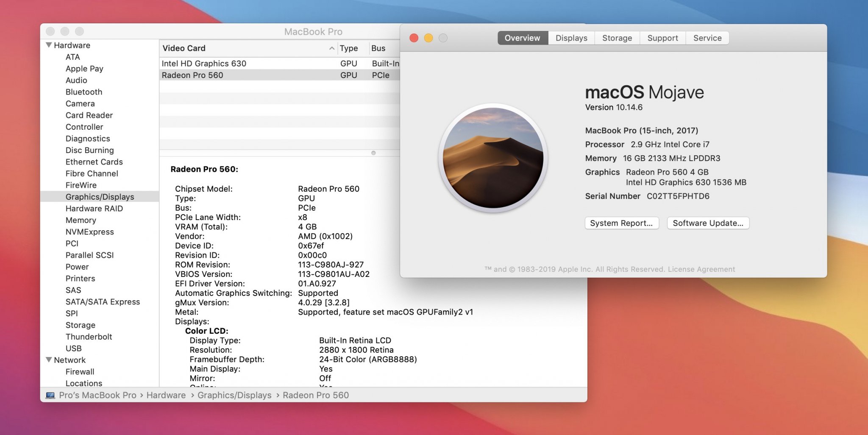Click the laptop icon in the path bar
The image size is (868, 435).
coord(50,395)
